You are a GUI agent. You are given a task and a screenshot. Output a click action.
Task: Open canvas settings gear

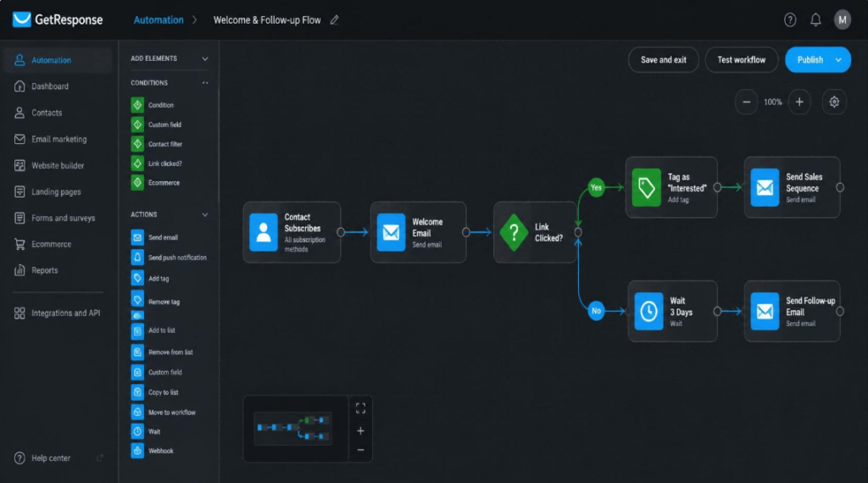(834, 102)
